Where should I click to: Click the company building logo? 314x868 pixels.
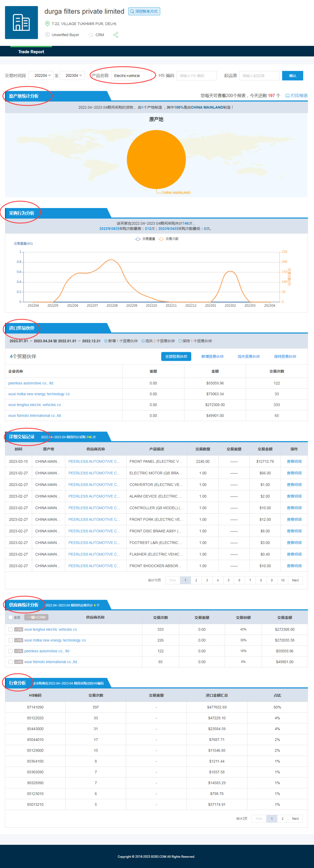tap(21, 23)
